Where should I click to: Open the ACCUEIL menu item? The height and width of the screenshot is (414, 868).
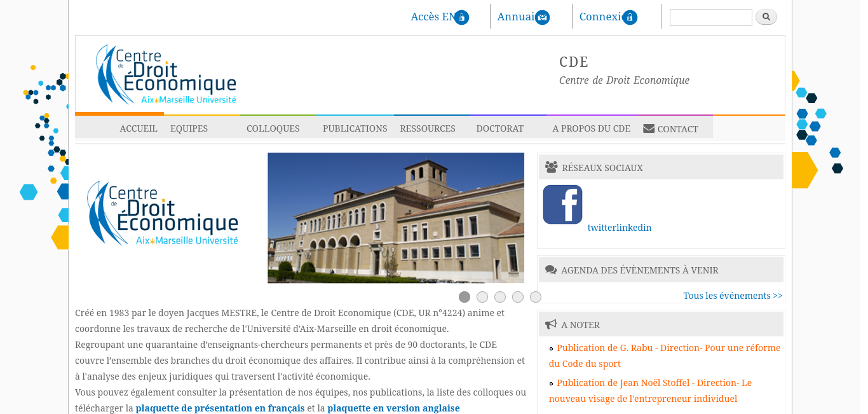coord(139,128)
